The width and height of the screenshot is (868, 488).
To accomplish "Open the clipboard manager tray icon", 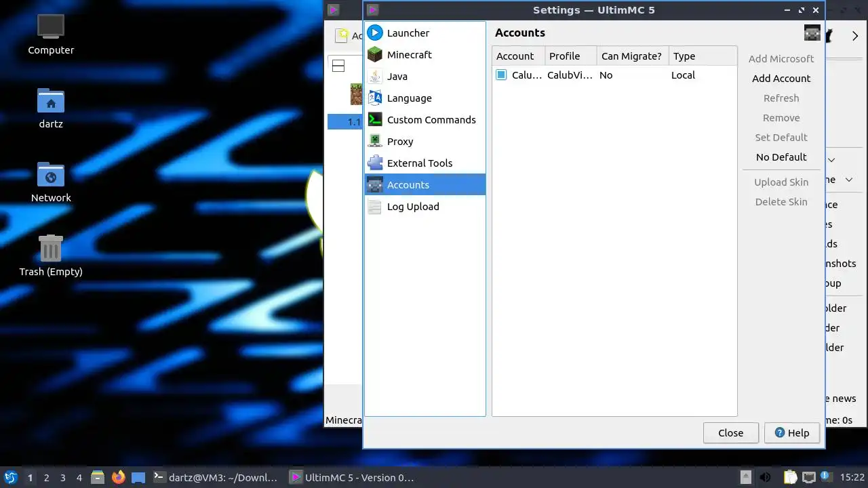I will pyautogui.click(x=790, y=477).
